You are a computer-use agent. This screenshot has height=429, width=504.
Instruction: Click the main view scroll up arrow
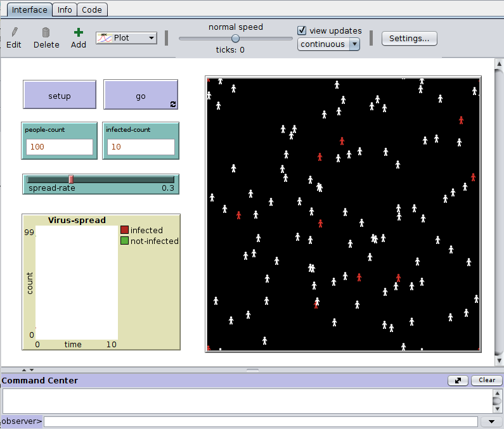499,63
